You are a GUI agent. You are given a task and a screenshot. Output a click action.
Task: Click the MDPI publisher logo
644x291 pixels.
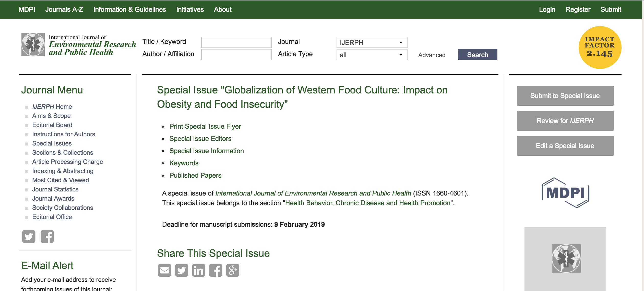click(x=565, y=193)
